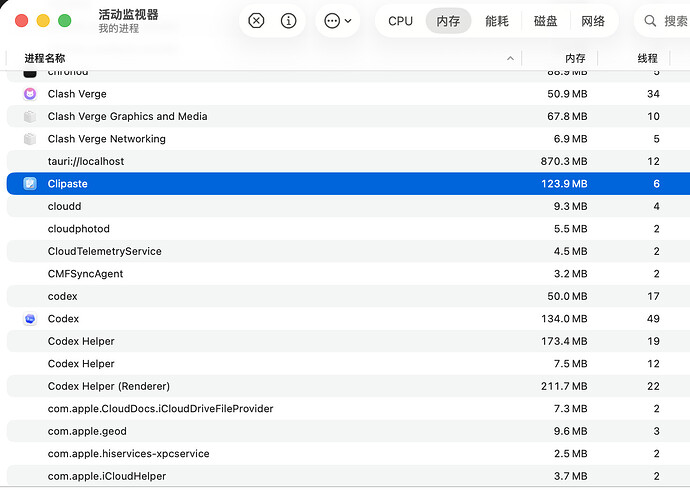Click the Clash Verge Graphics and Media icon
The height and width of the screenshot is (490, 690).
point(30,116)
